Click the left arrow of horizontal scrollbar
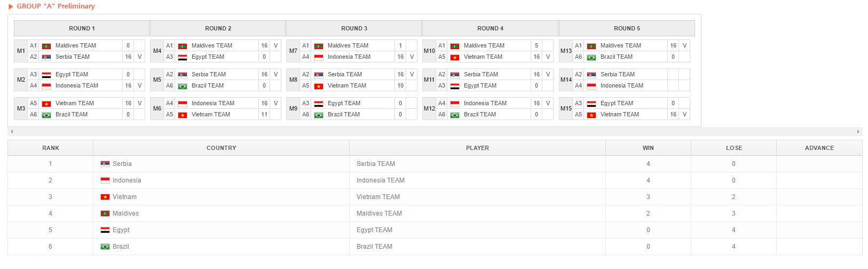The image size is (868, 269). click(12, 131)
